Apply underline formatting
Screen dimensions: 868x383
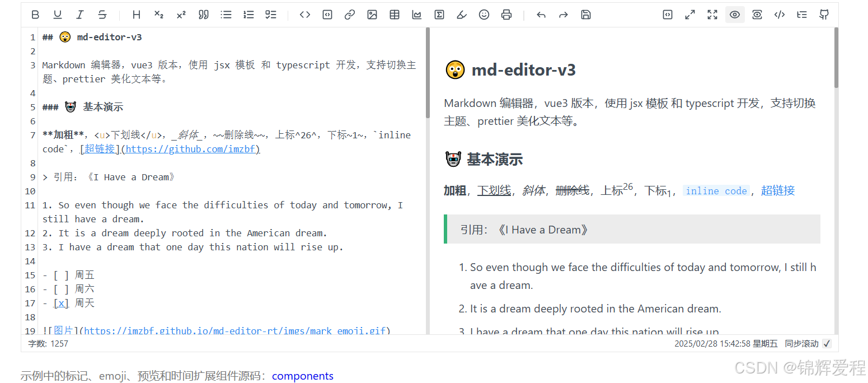(x=58, y=15)
